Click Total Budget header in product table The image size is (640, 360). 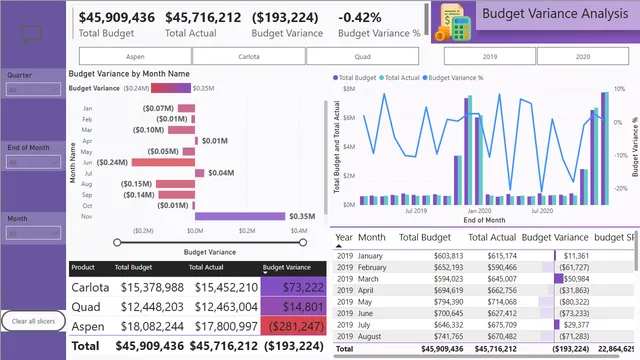tap(133, 267)
